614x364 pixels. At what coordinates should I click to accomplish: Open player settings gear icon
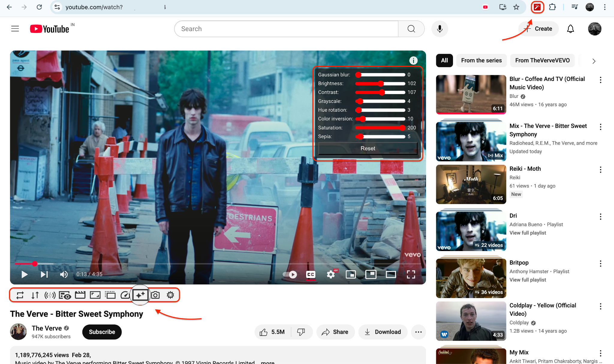click(x=331, y=274)
